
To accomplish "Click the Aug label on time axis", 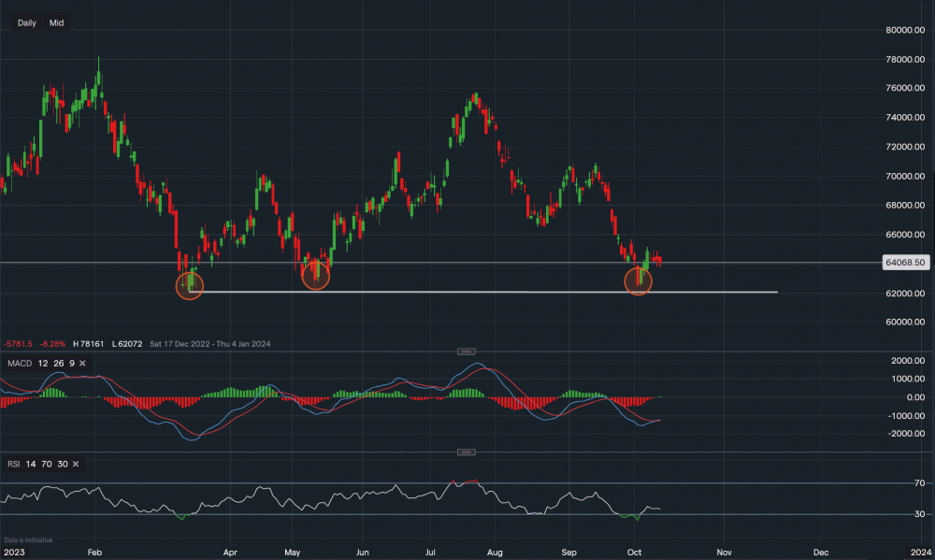I will (x=496, y=553).
